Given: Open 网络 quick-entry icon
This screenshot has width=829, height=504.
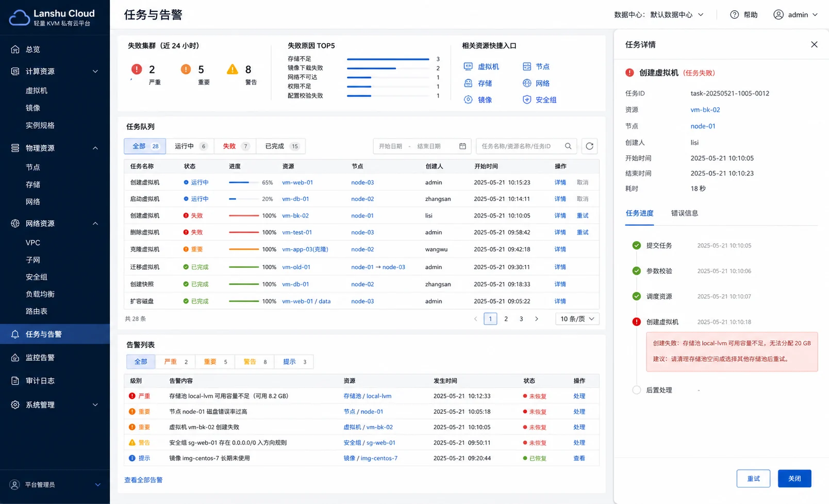Looking at the screenshot, I should coord(527,83).
